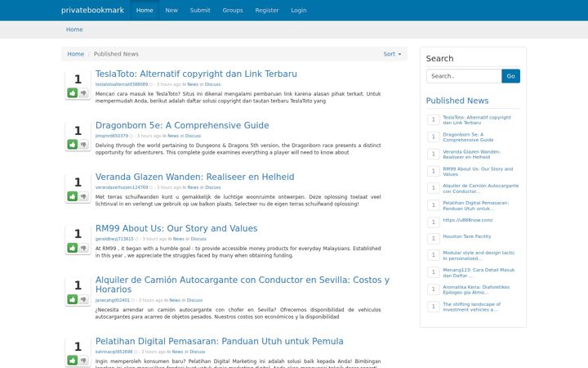Image resolution: width=588 pixels, height=368 pixels.
Task: Open Alquiler de Camión Autocargante title
Action: pos(243,285)
